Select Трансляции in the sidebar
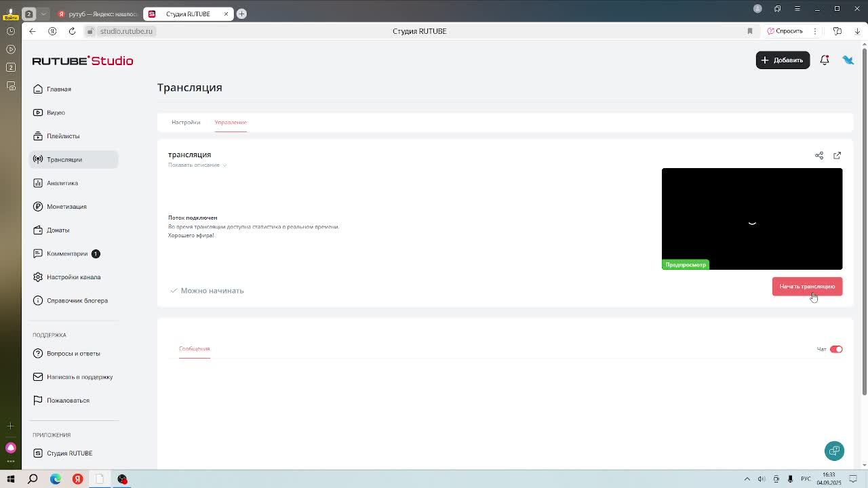 (x=73, y=159)
